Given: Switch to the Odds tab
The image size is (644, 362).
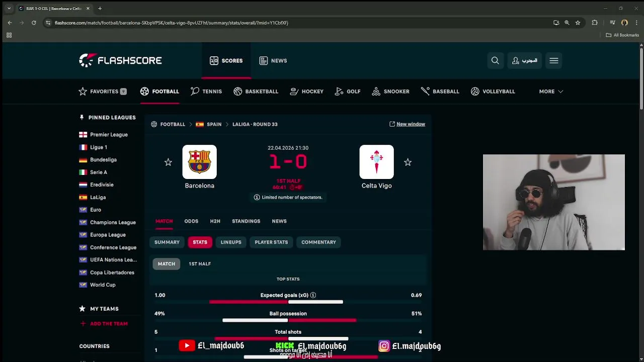Looking at the screenshot, I should coord(191,221).
